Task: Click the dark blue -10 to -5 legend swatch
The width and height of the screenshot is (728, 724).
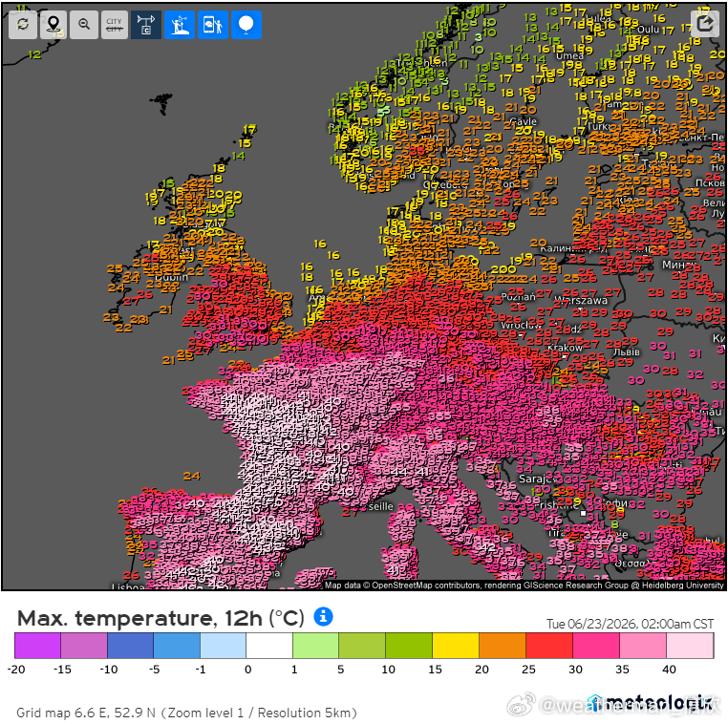Action: 131,645
